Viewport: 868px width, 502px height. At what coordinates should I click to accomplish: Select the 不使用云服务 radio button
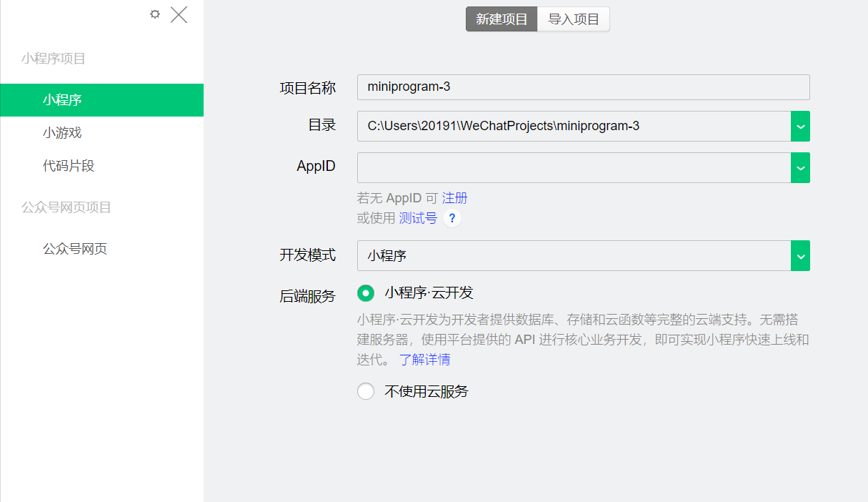pyautogui.click(x=366, y=391)
